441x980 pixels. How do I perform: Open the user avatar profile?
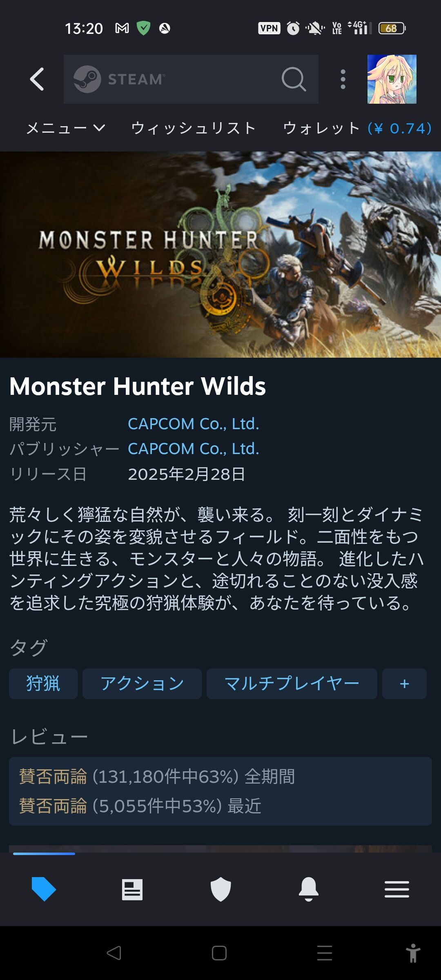click(392, 79)
